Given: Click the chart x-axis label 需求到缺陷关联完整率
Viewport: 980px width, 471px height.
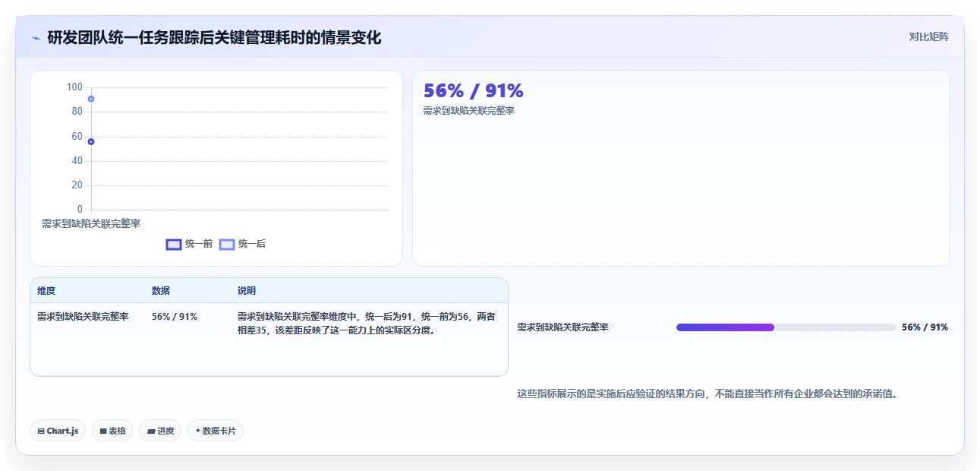Looking at the screenshot, I should [x=91, y=223].
